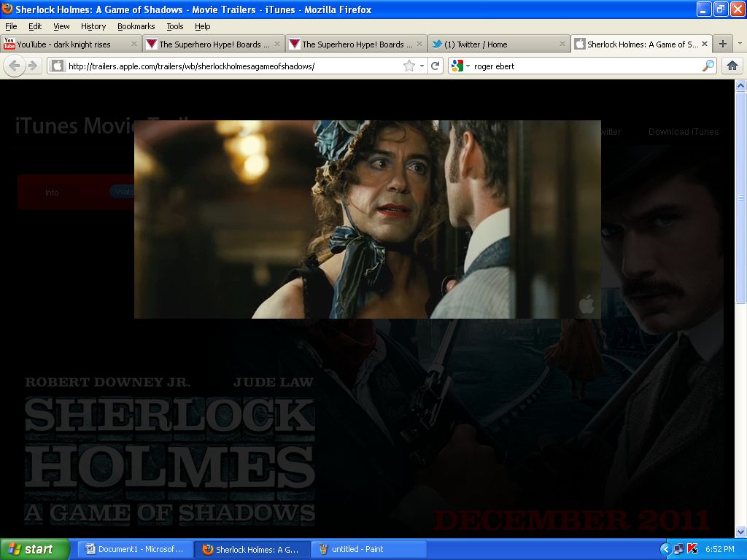The width and height of the screenshot is (747, 560).
Task: Open the History menu
Action: (x=93, y=26)
